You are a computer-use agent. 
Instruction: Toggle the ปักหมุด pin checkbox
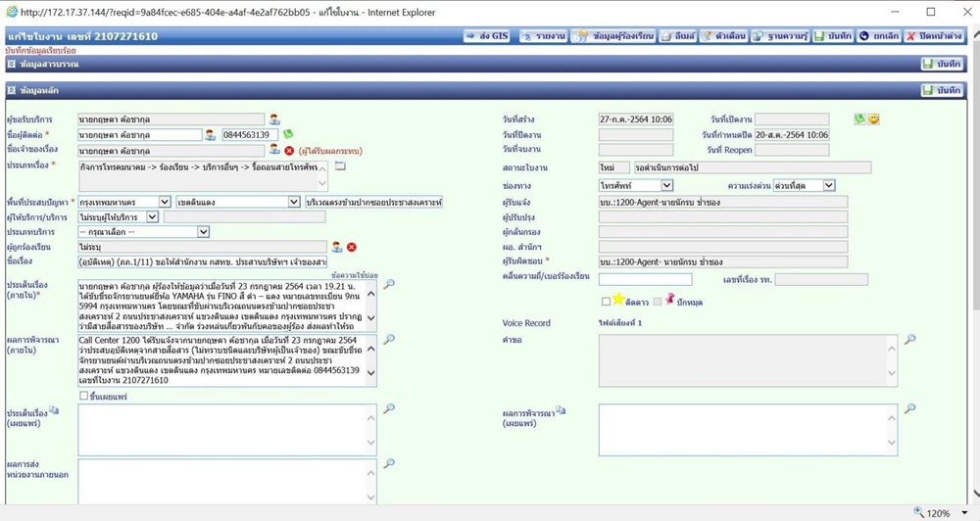click(x=657, y=302)
